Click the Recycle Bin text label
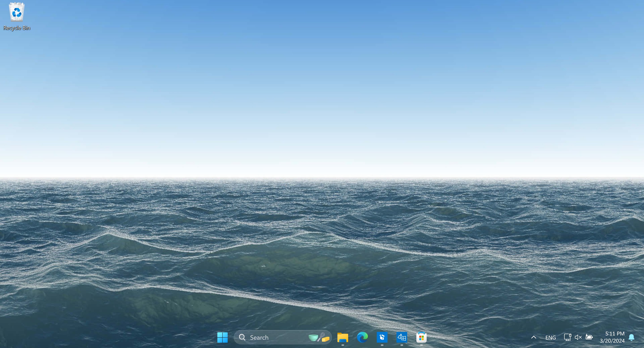Screen dimensions: 644x348 coord(17,28)
